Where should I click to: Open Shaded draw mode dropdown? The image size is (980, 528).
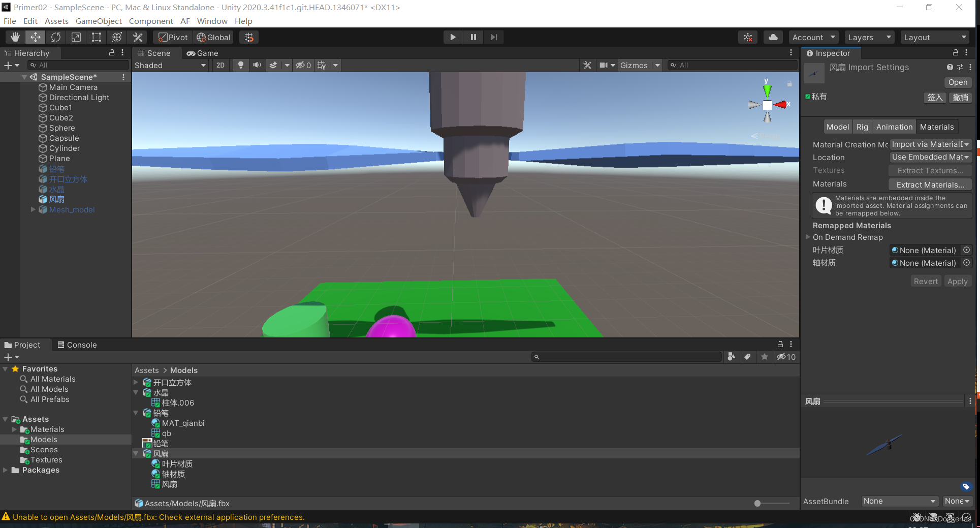(x=170, y=65)
